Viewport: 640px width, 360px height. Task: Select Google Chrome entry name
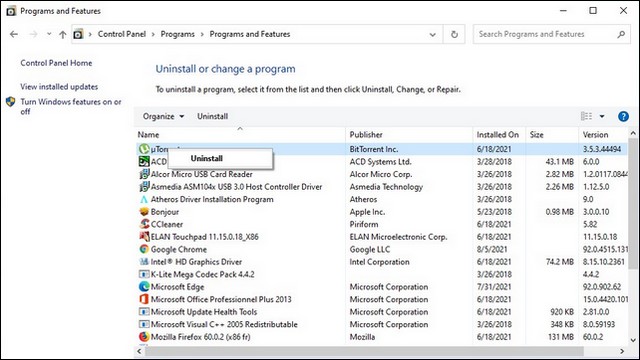[179, 249]
